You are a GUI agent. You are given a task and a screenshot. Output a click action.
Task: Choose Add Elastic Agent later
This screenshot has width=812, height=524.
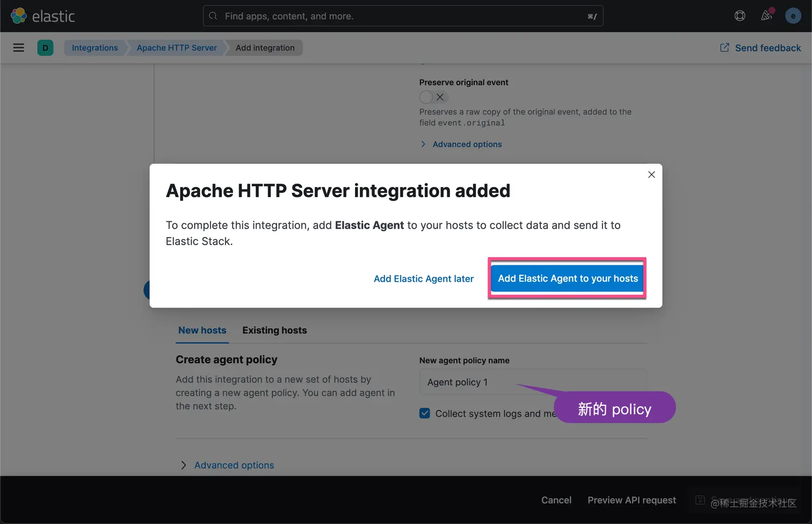click(424, 279)
